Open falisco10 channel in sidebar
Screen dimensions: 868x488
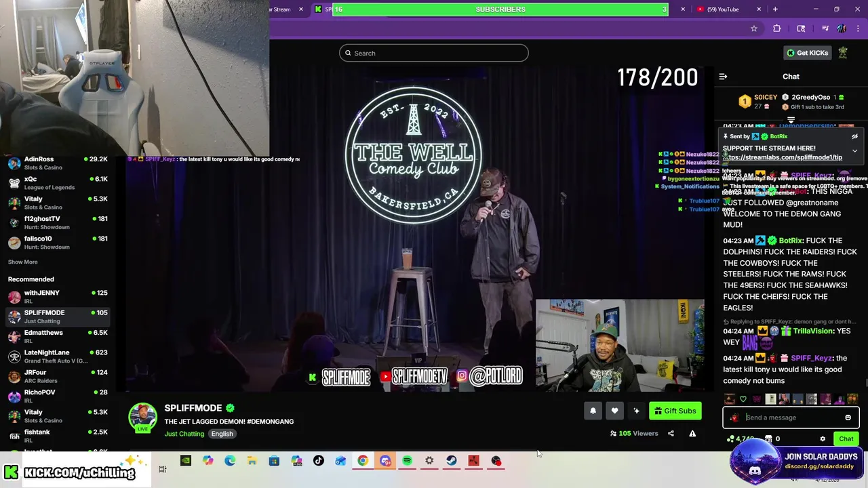tap(57, 243)
